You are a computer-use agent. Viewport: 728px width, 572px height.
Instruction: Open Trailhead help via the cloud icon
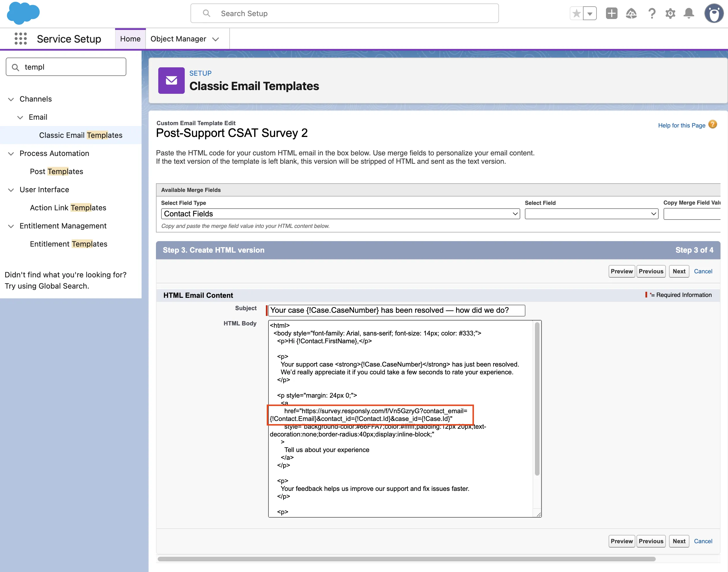pos(631,13)
